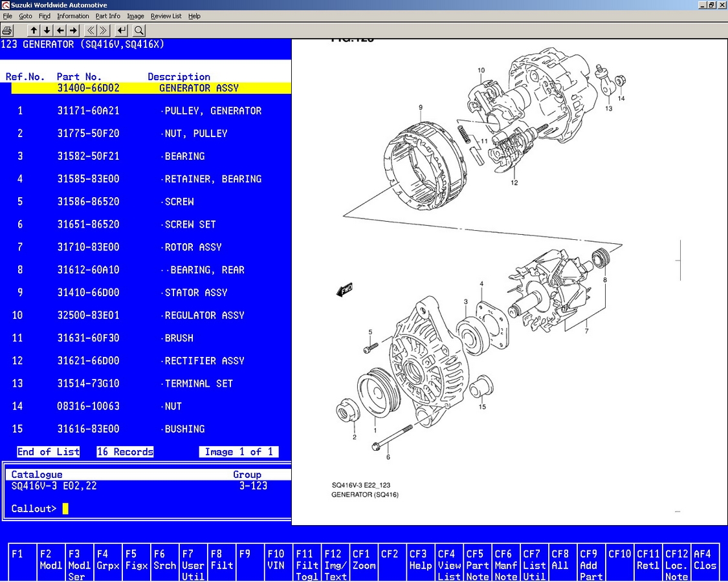Click the Print toolbar icon
Viewport: 728px width, 582px height.
tap(7, 30)
